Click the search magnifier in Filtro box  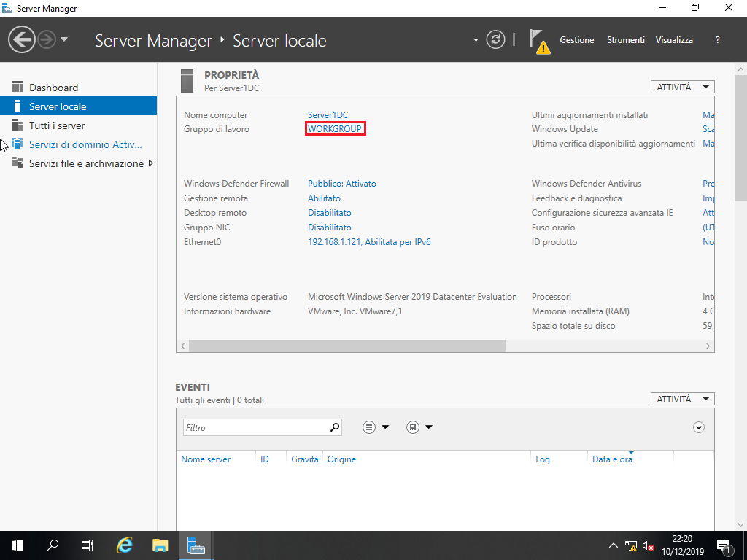[x=335, y=427]
